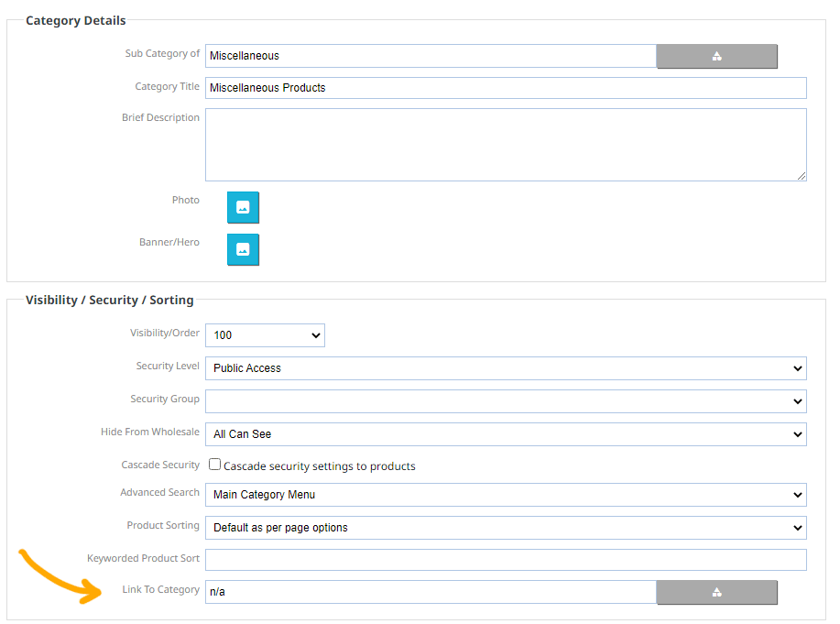Image resolution: width=840 pixels, height=624 pixels.
Task: Expand the Product Sorting dropdown
Action: (x=506, y=528)
